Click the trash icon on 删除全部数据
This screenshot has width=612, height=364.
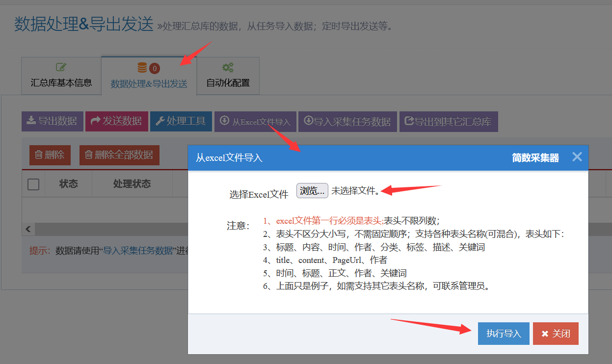point(89,155)
